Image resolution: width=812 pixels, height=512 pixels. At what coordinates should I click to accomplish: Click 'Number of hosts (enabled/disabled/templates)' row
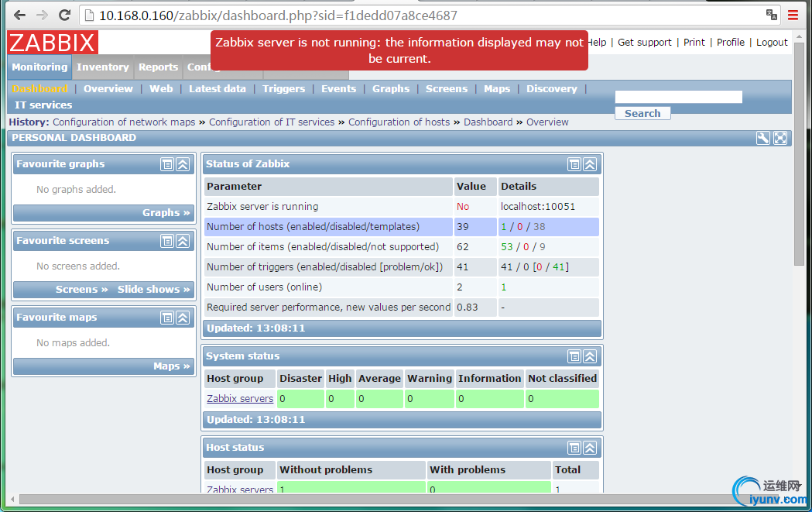click(x=401, y=227)
